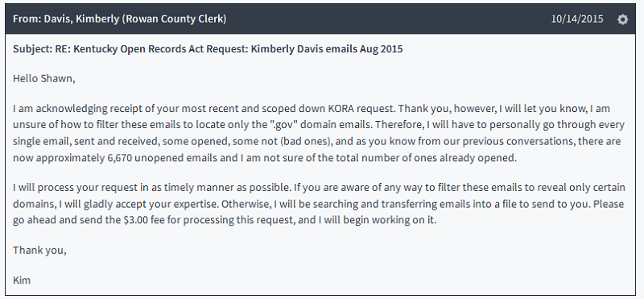Click the "Hello Shawn," greeting line
The width and height of the screenshot is (644, 299).
[x=44, y=78]
